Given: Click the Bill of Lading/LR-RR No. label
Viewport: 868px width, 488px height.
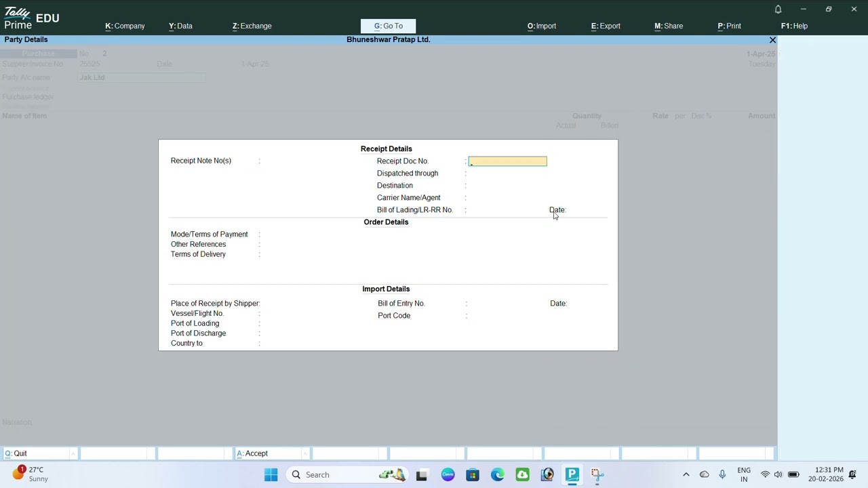Looking at the screenshot, I should (x=415, y=210).
